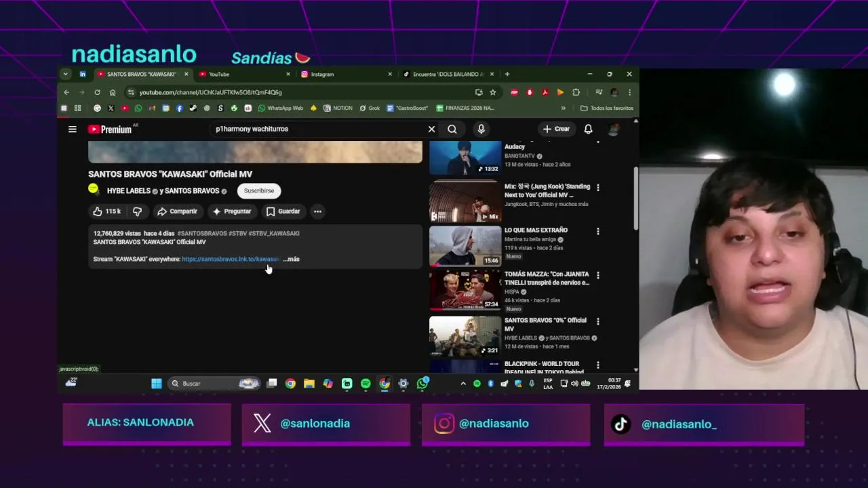Open the Crear button
Image resolution: width=868 pixels, height=488 pixels.
(x=556, y=129)
